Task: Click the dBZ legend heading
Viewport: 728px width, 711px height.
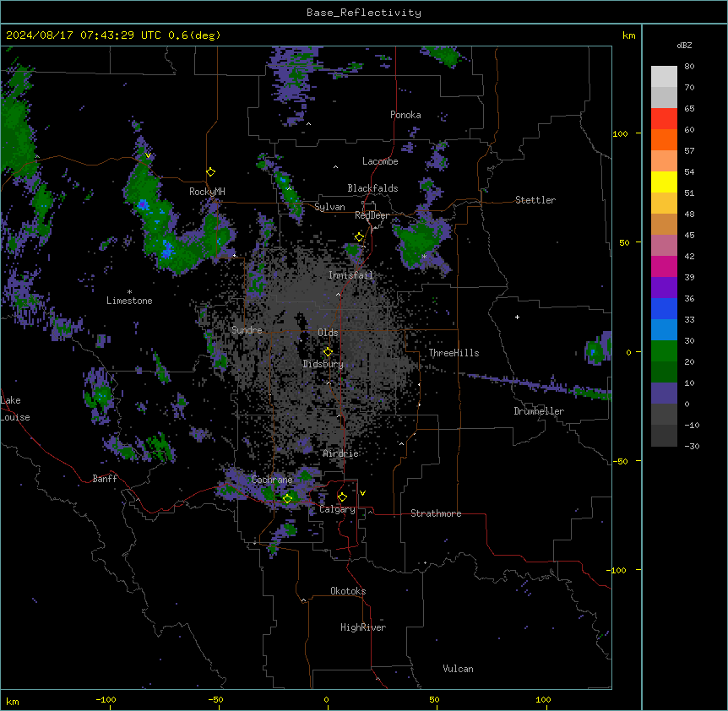Action: (x=684, y=46)
